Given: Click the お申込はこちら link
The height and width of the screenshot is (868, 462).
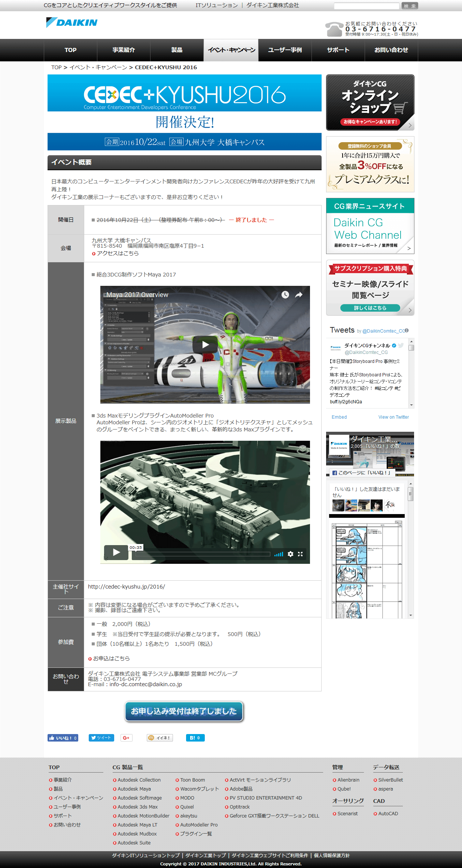Looking at the screenshot, I should [111, 658].
